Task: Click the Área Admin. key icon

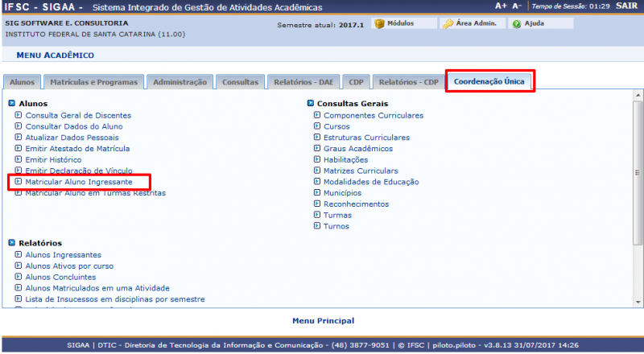Action: click(448, 23)
